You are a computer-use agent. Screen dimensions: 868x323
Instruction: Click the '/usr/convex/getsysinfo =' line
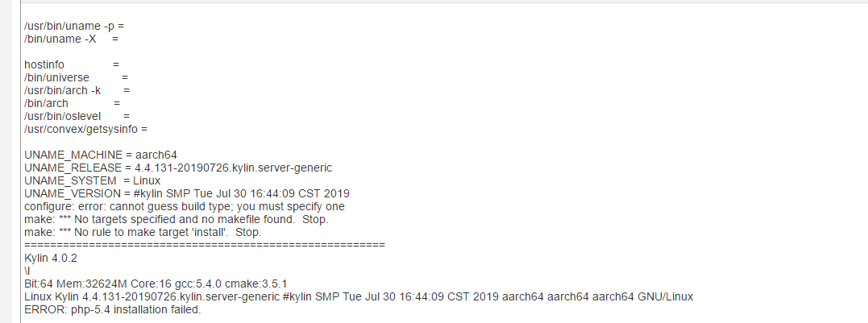86,129
